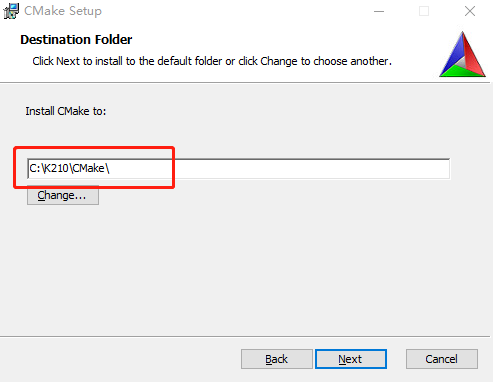493x382 pixels.
Task: Minimize the CMake Setup window
Action: (379, 11)
